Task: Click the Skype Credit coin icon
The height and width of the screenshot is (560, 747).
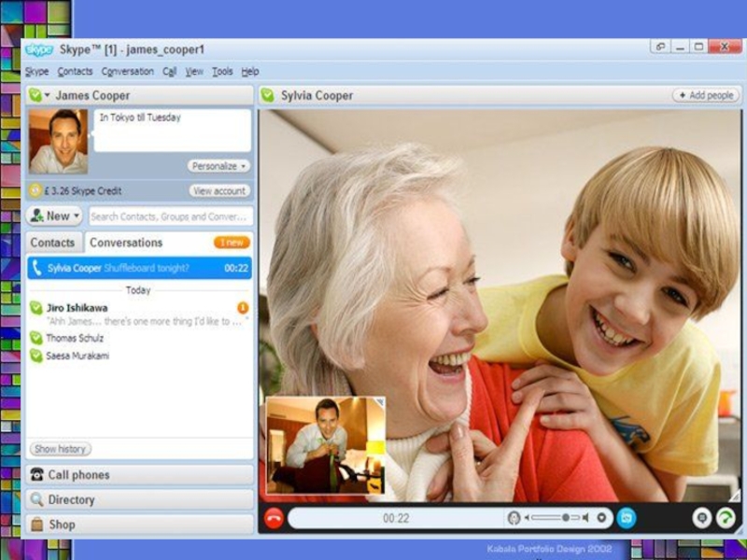Action: (x=35, y=190)
